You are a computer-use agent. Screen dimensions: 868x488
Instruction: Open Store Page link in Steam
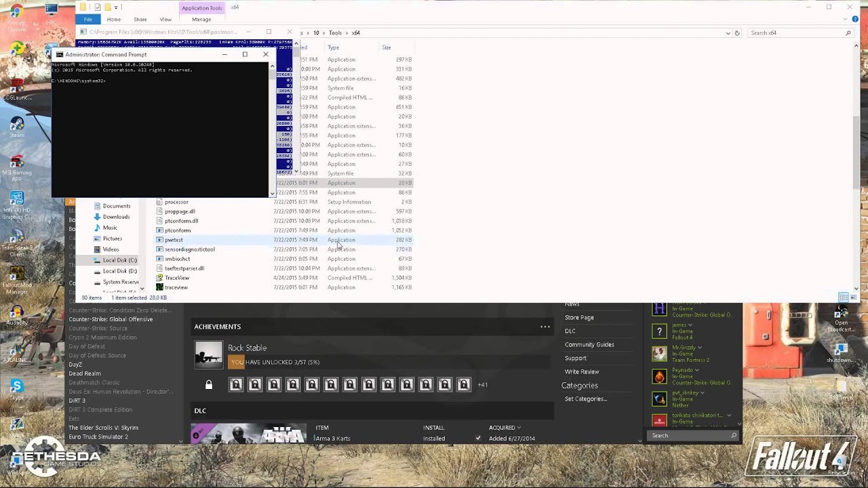point(579,317)
